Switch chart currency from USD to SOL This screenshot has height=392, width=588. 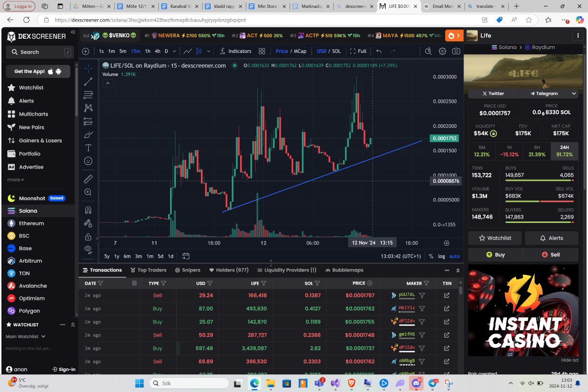[337, 51]
